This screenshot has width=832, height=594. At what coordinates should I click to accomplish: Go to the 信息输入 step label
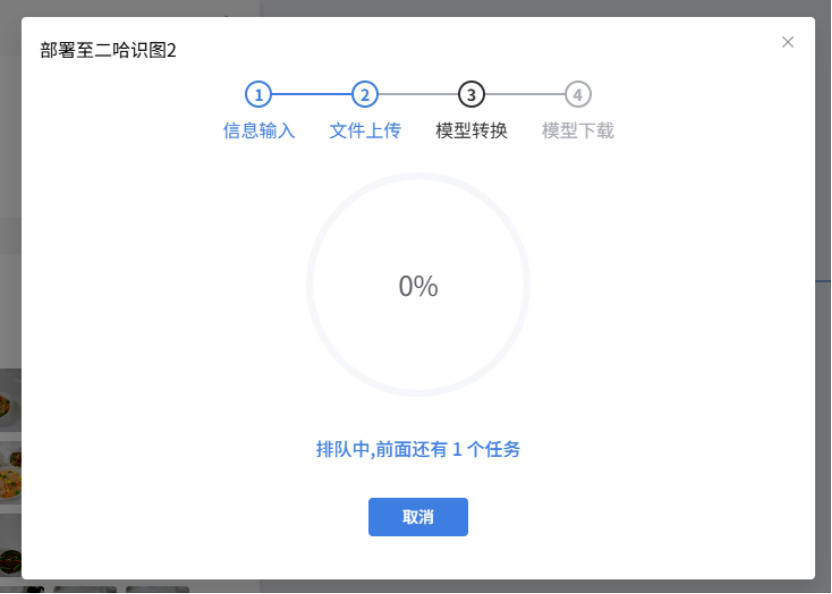tap(258, 131)
